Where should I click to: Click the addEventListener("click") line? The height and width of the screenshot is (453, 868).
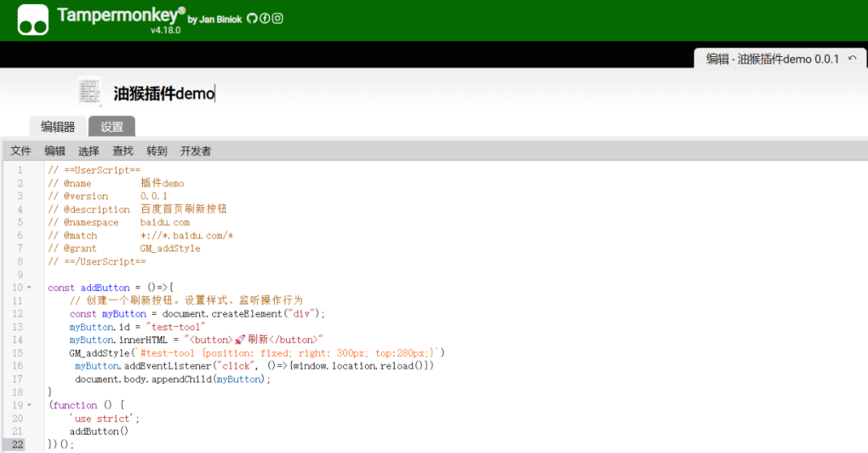(255, 366)
